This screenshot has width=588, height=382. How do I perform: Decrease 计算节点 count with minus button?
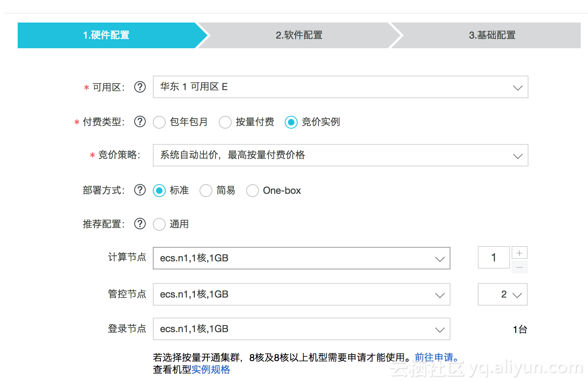[519, 267]
